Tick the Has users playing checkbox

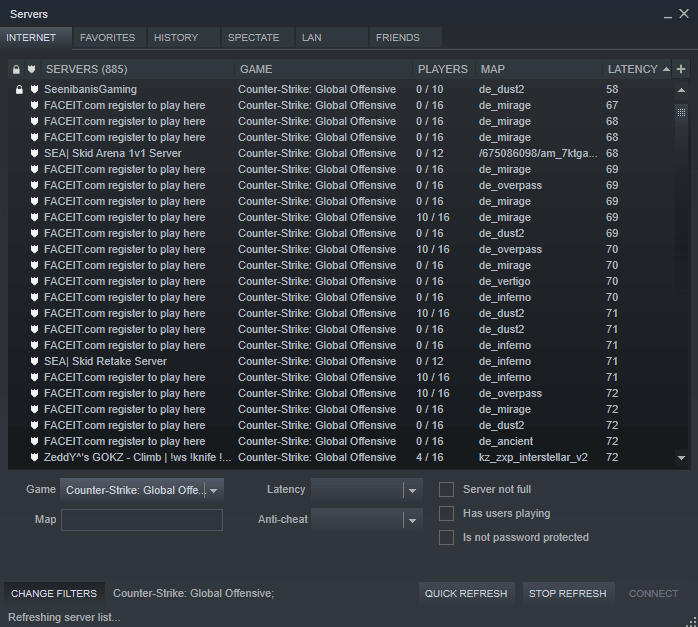[447, 513]
